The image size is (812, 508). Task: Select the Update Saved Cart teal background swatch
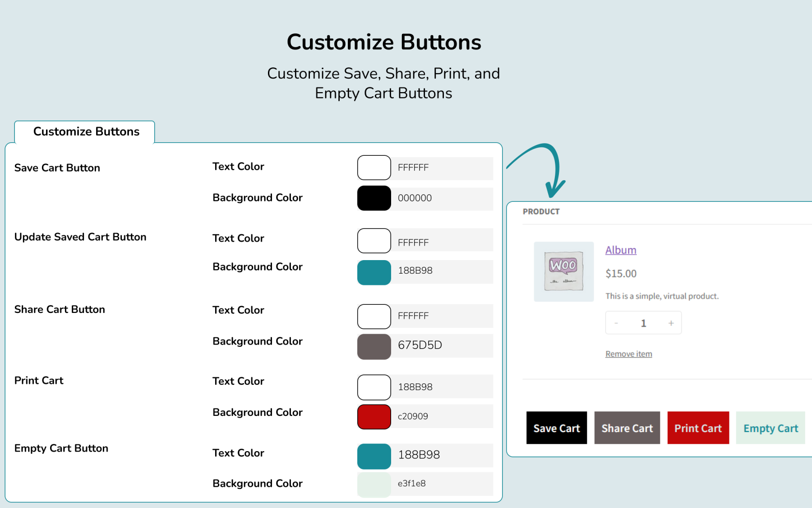[374, 272]
